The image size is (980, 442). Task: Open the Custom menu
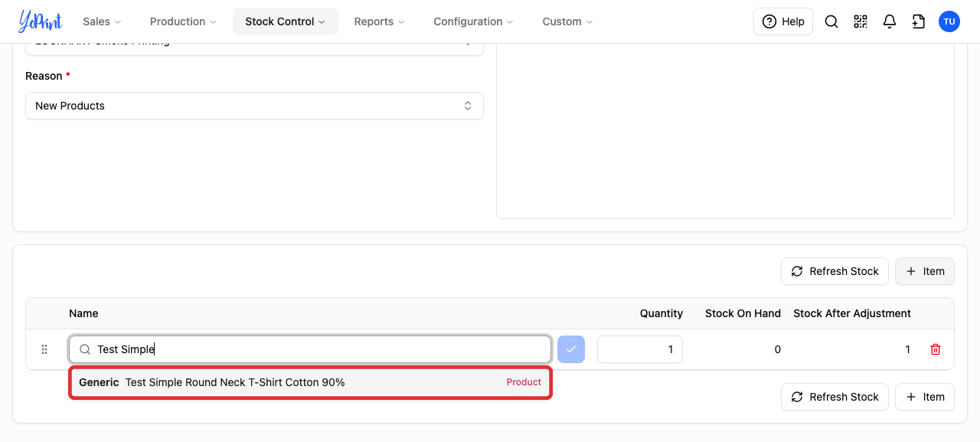[568, 21]
